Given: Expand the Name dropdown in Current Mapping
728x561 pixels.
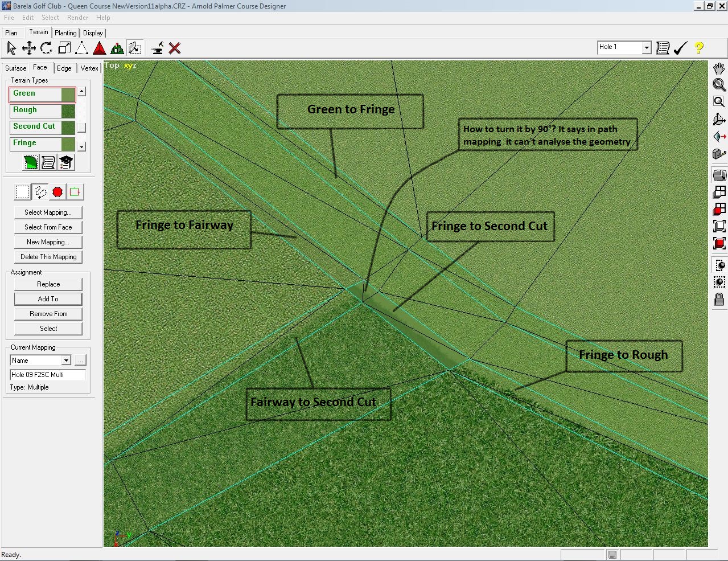Looking at the screenshot, I should coord(66,361).
